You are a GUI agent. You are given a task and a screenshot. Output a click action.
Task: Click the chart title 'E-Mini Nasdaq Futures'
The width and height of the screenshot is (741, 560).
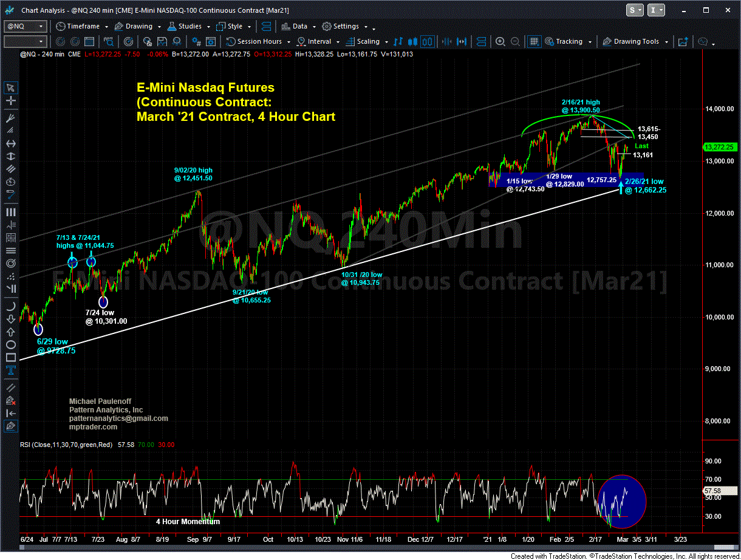click(x=204, y=88)
